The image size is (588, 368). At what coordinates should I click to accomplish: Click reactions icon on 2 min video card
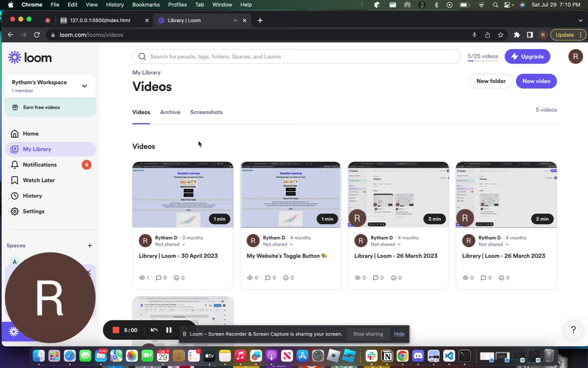pyautogui.click(x=501, y=278)
